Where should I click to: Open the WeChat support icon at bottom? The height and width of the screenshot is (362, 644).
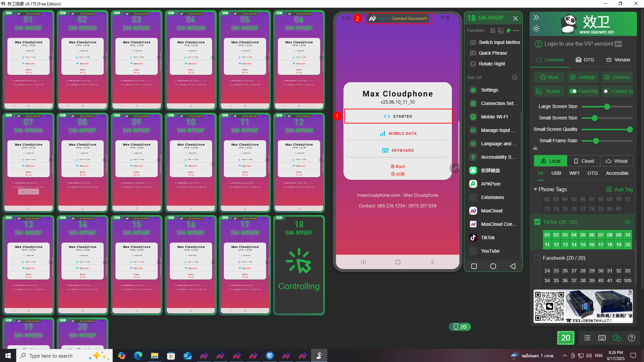[x=617, y=338]
